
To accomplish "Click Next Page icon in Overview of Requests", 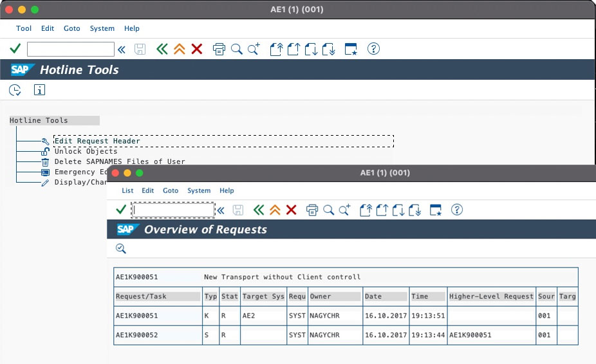I will [x=398, y=210].
